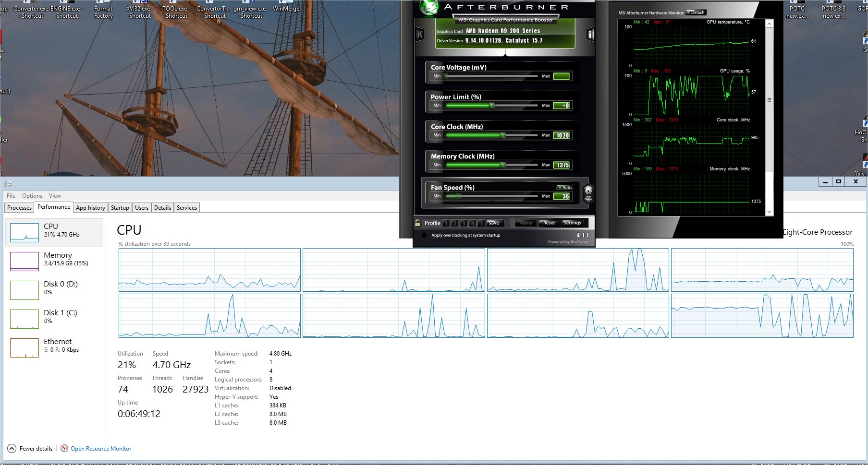Click the Hardware Monitor vertical scrollbar thumb

point(769,100)
